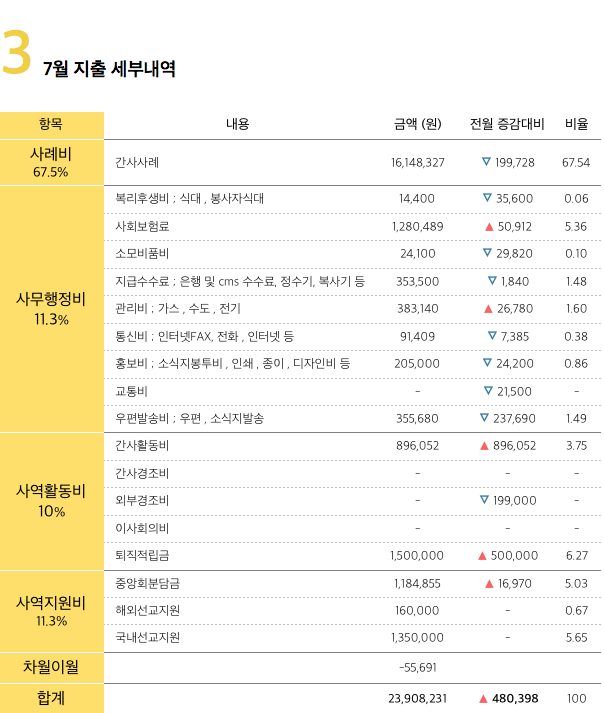Select '관리비 : 가스 , 수도 , 전기' text
This screenshot has width=604, height=713.
[178, 309]
